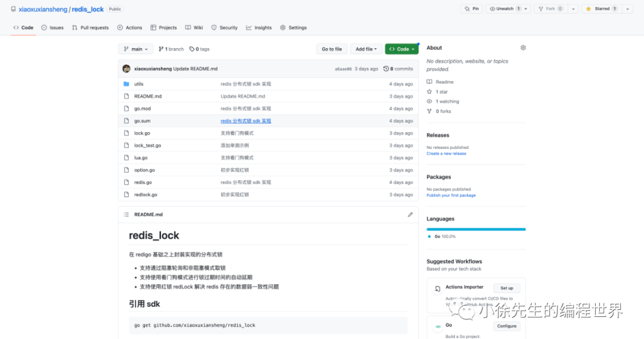
Task: Open the green Code dropdown
Action: (402, 49)
